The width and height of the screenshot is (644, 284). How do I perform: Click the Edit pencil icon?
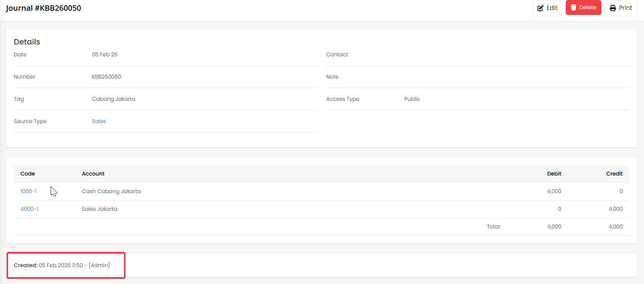[x=540, y=8]
